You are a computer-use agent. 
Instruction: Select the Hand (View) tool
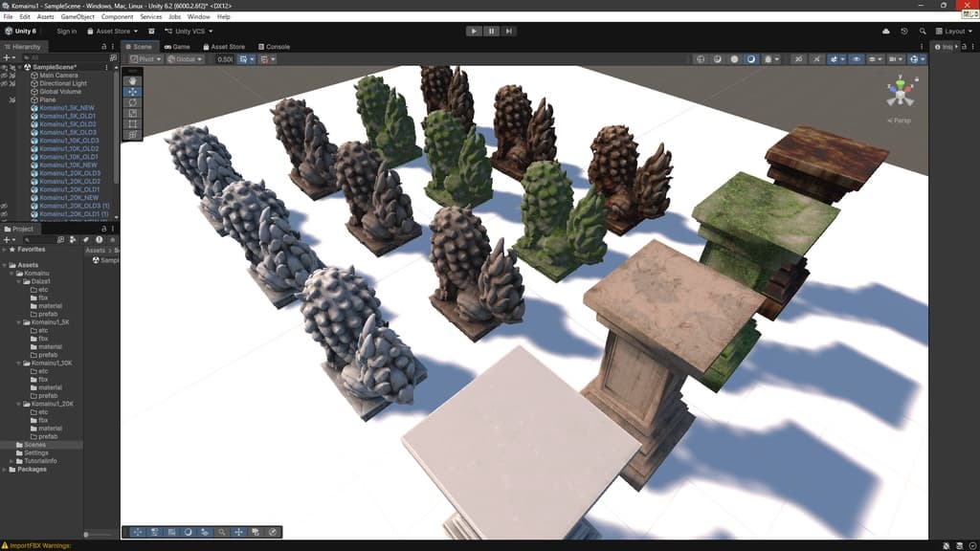[133, 80]
